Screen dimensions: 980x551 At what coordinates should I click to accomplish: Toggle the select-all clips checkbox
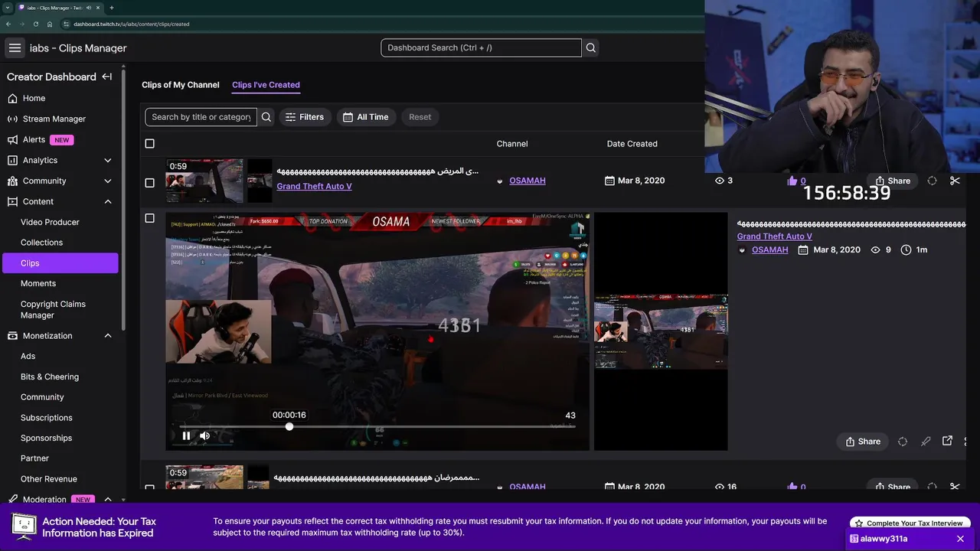point(149,144)
